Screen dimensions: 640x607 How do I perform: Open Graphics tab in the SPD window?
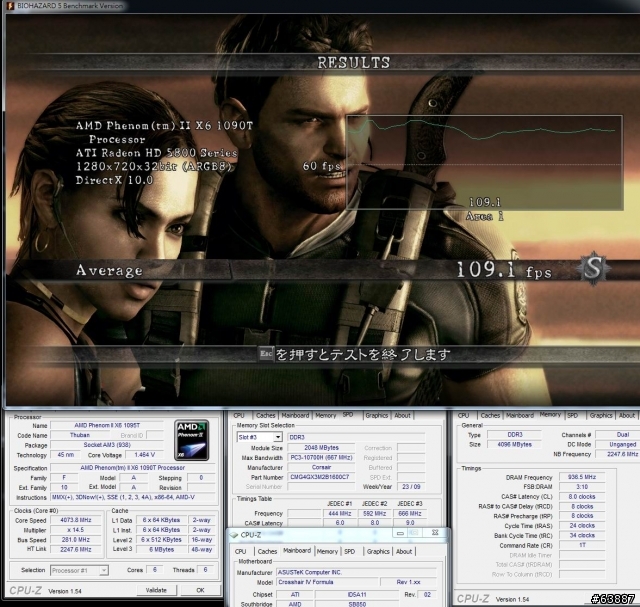tap(376, 416)
